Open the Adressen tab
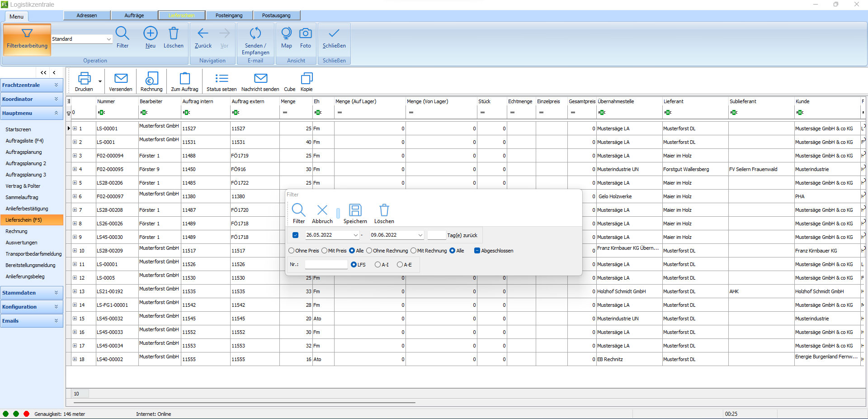Viewport: 868px width, 419px height. pyautogui.click(x=86, y=15)
